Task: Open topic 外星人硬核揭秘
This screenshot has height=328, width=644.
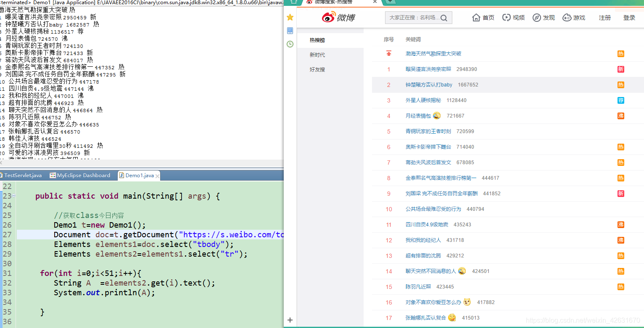Action: tap(423, 100)
